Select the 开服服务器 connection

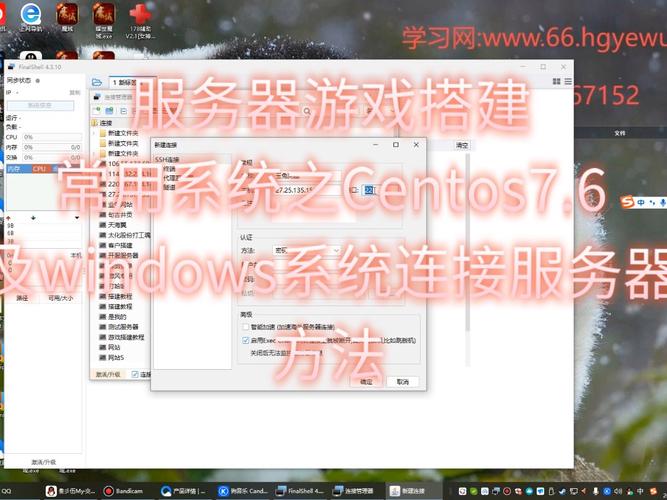(119, 256)
